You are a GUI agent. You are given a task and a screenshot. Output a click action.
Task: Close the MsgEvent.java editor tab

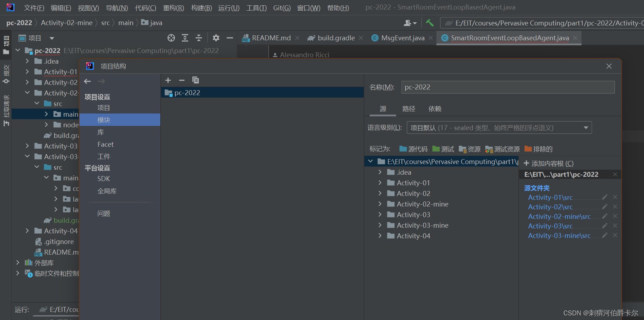coord(431,38)
